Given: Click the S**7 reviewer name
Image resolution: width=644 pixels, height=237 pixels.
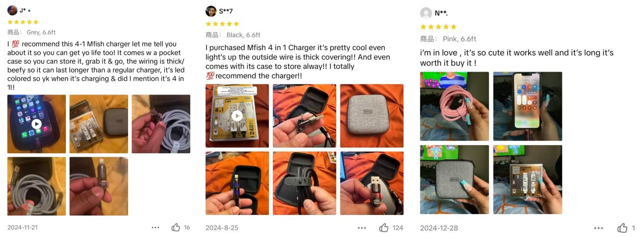Looking at the screenshot, I should 226,11.
